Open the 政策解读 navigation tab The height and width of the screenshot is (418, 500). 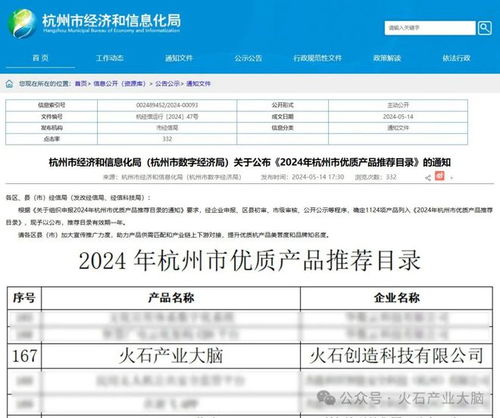click(x=387, y=58)
